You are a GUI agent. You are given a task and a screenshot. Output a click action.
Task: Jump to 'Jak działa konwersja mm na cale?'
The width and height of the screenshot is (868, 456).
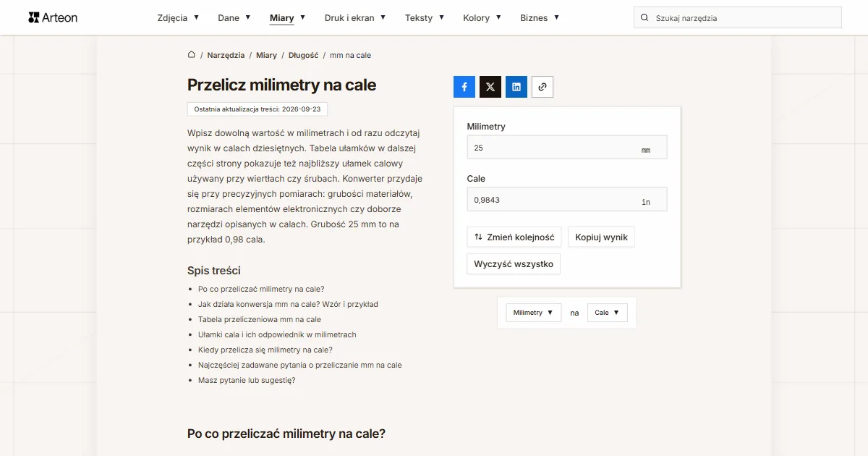[x=288, y=304]
